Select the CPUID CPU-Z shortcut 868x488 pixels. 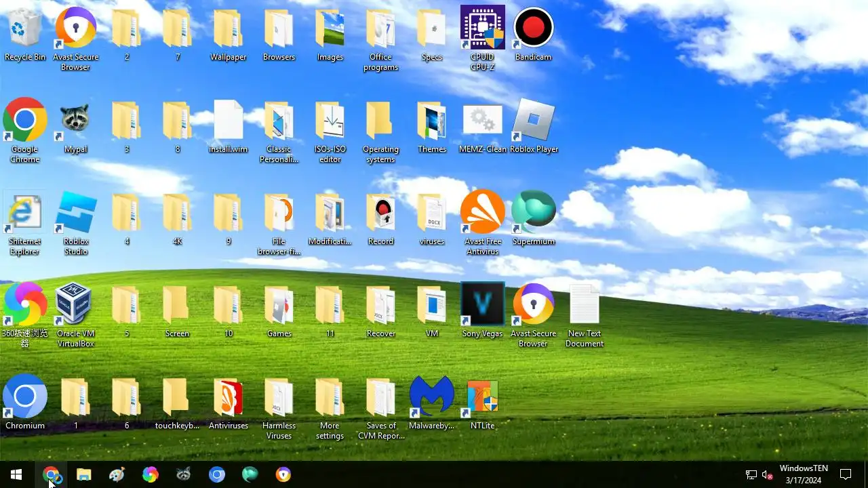482,39
